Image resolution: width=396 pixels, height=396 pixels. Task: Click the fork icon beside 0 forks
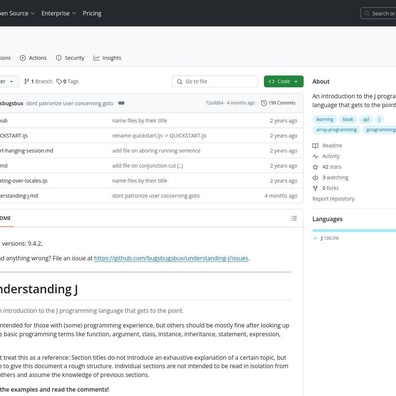click(315, 188)
